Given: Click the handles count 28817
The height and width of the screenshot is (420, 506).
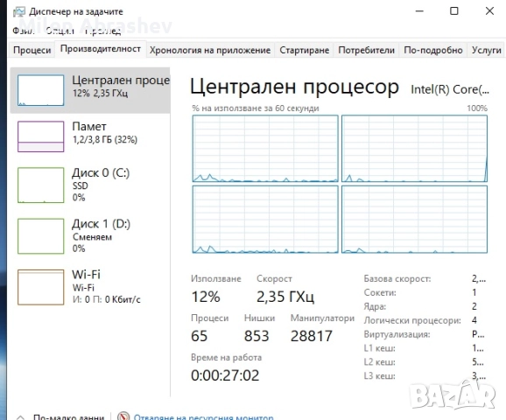Looking at the screenshot, I should [312, 336].
